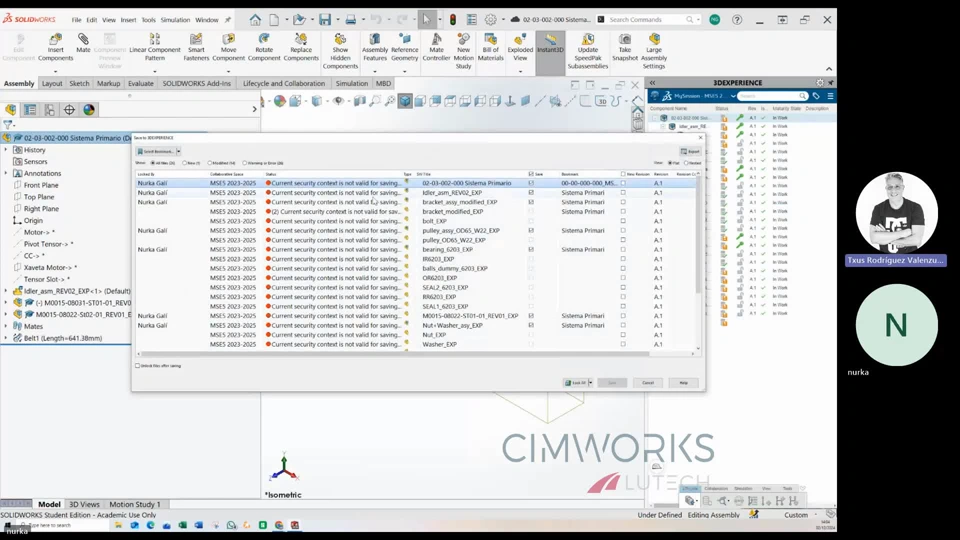Click the Home icon in title bar
The image size is (960, 540).
click(x=255, y=20)
